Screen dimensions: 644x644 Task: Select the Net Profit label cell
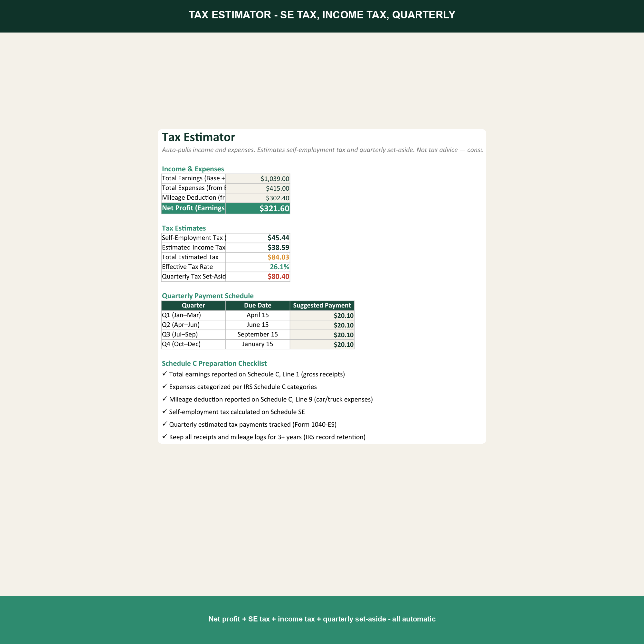click(x=193, y=208)
